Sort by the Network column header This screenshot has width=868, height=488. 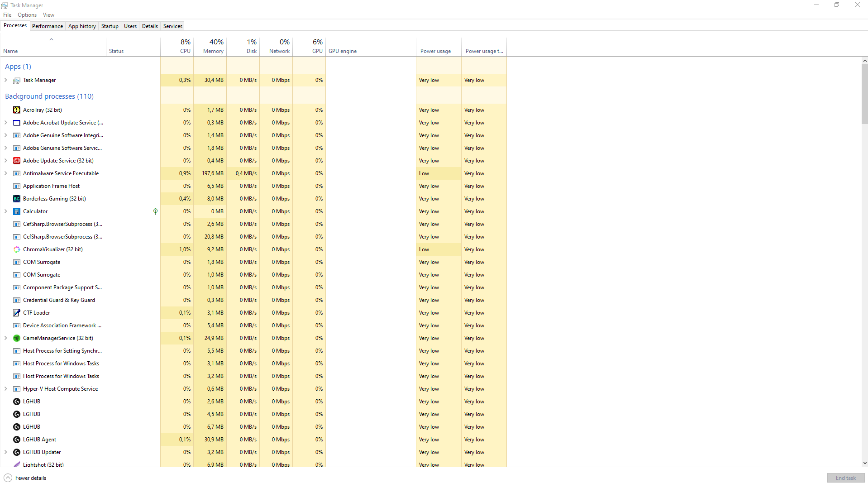click(276, 46)
